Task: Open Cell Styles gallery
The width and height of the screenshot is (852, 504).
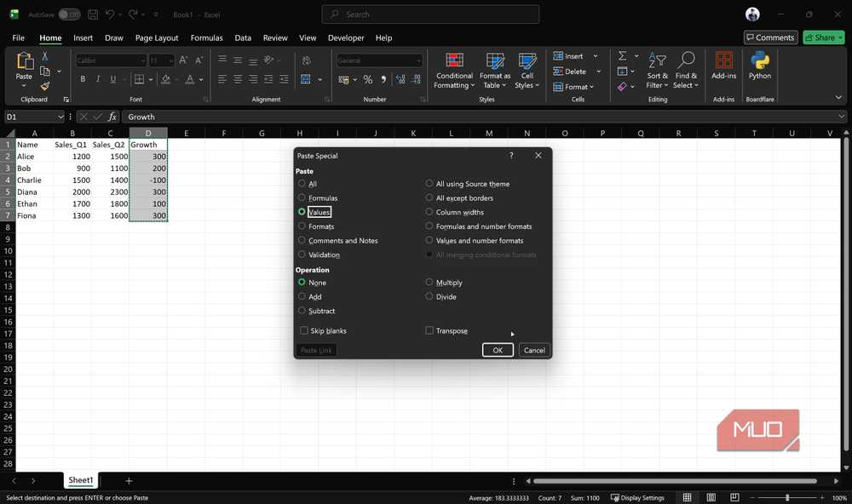Action: (x=527, y=71)
